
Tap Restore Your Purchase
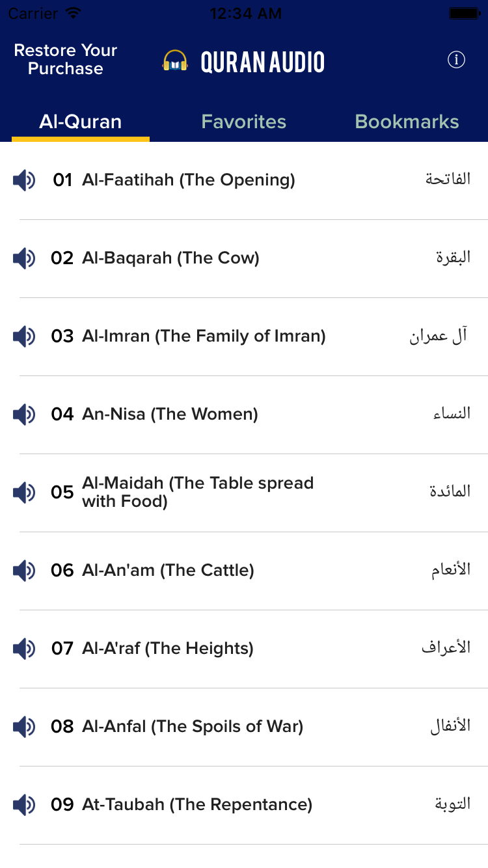click(66, 59)
